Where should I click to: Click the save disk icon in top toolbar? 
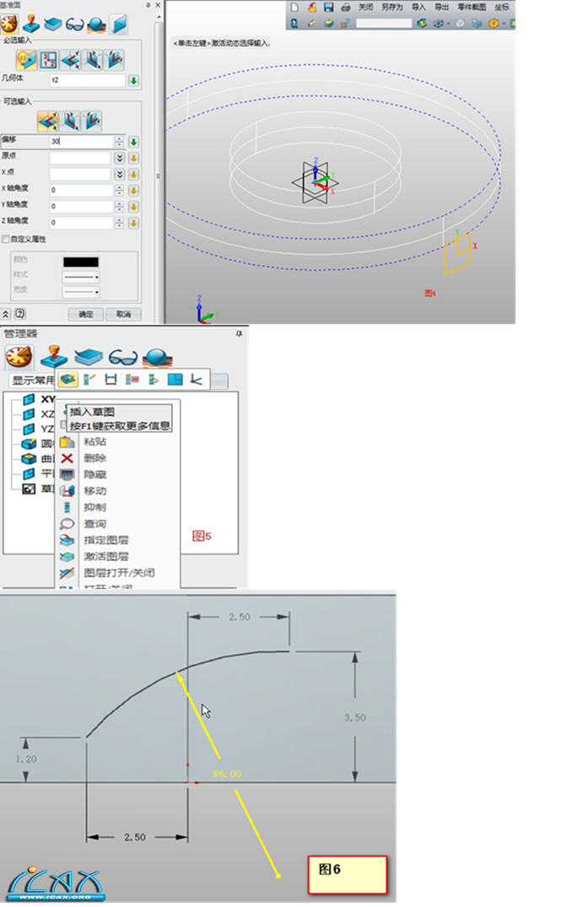tap(328, 7)
